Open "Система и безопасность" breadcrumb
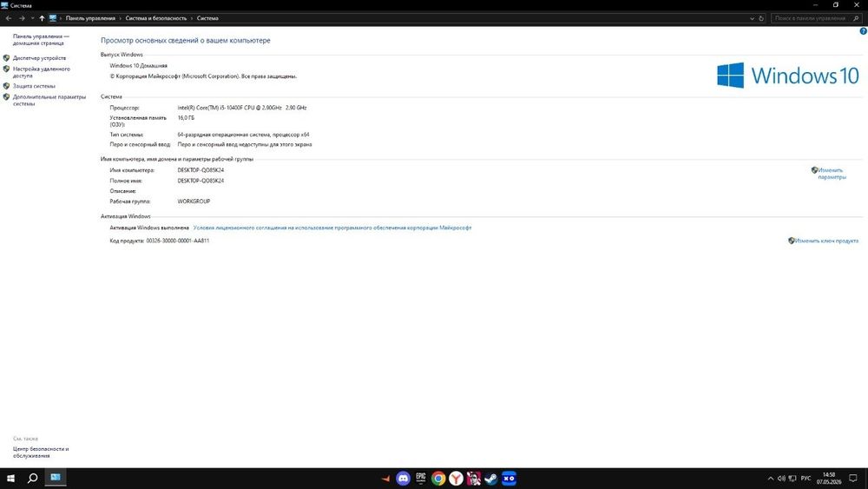 (x=156, y=18)
